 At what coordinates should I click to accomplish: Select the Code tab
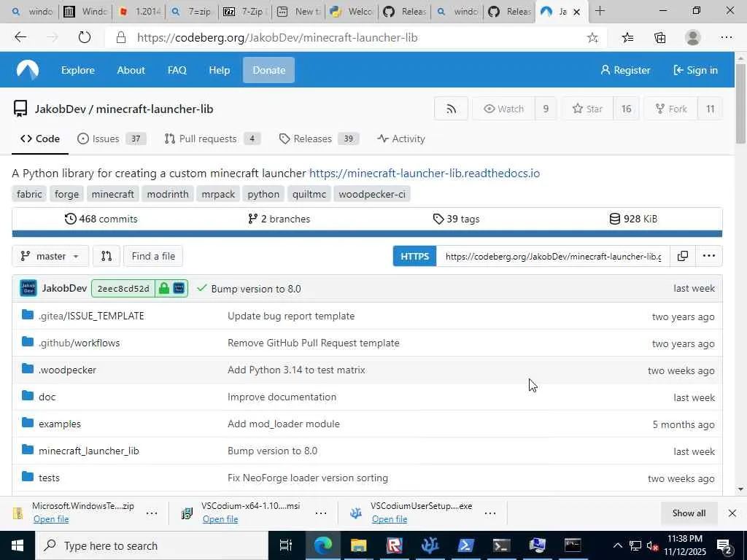[x=40, y=139]
